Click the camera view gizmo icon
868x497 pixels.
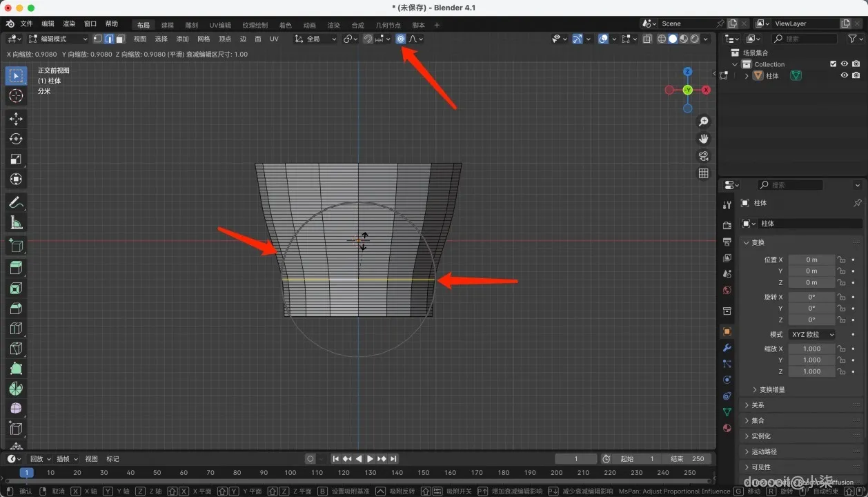point(703,156)
